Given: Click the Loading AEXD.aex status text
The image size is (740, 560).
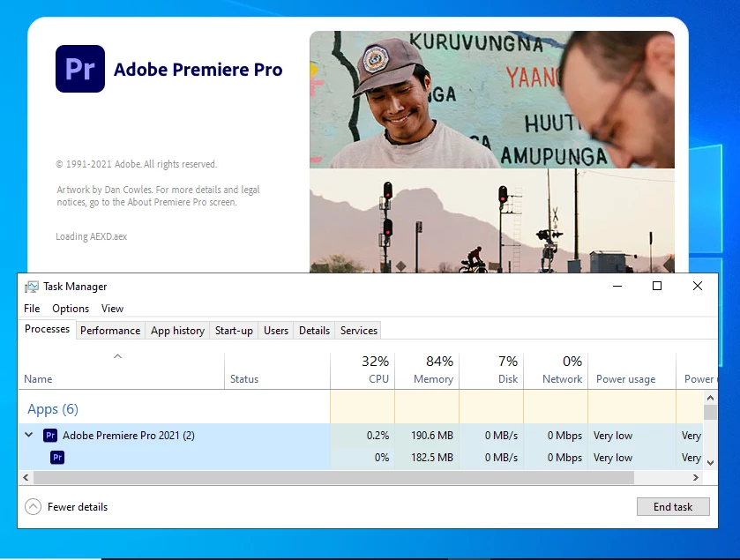Looking at the screenshot, I should 92,236.
